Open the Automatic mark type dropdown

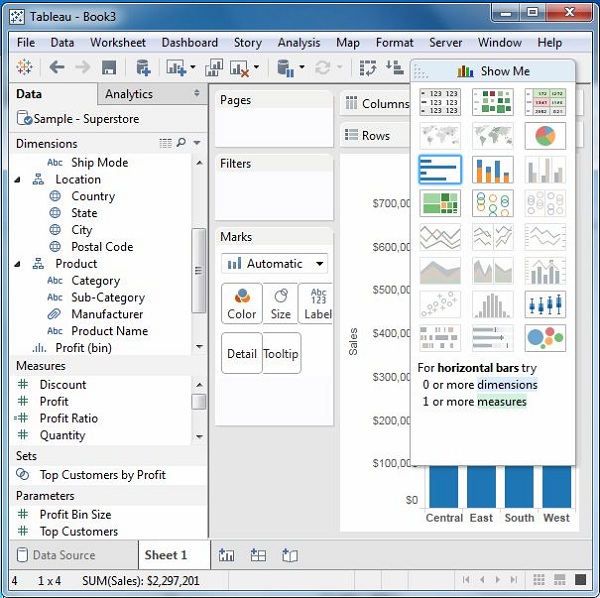[274, 264]
